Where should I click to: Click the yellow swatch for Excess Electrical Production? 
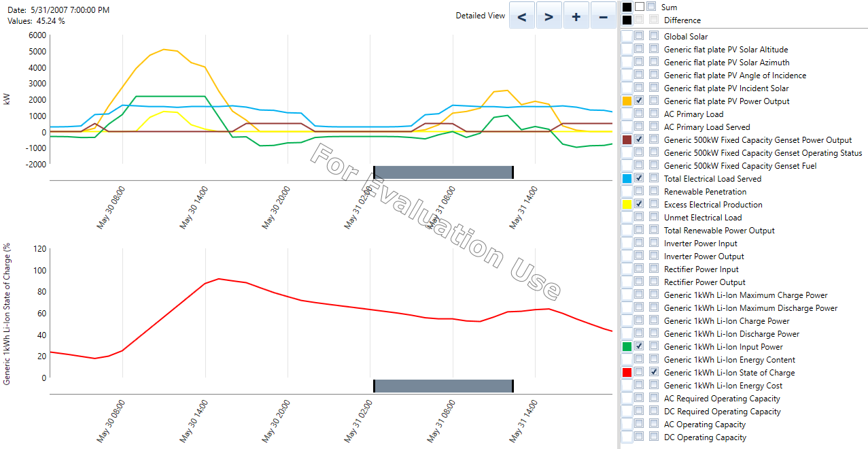coord(626,204)
